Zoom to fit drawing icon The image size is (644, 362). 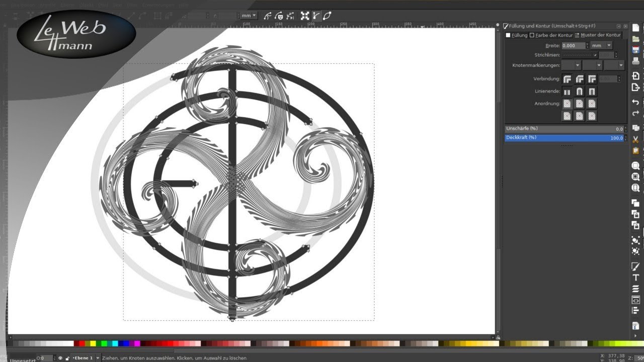click(x=635, y=177)
